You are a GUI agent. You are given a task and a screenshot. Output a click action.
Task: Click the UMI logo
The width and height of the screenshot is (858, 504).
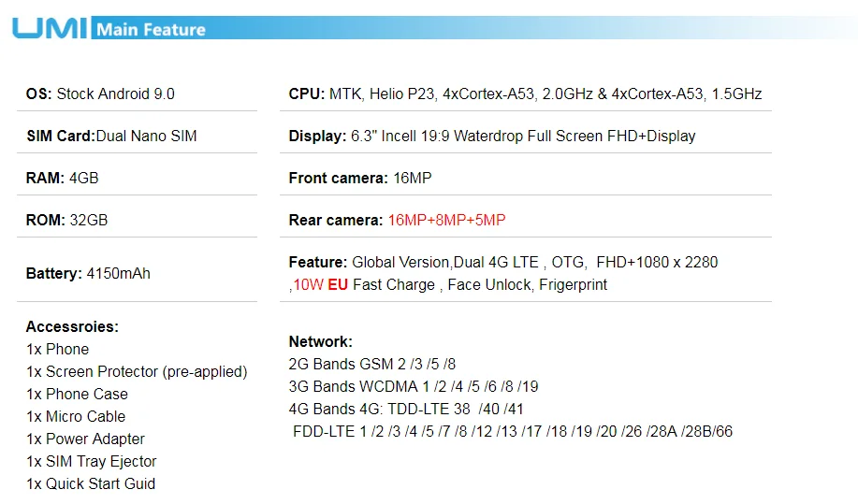tap(50, 28)
